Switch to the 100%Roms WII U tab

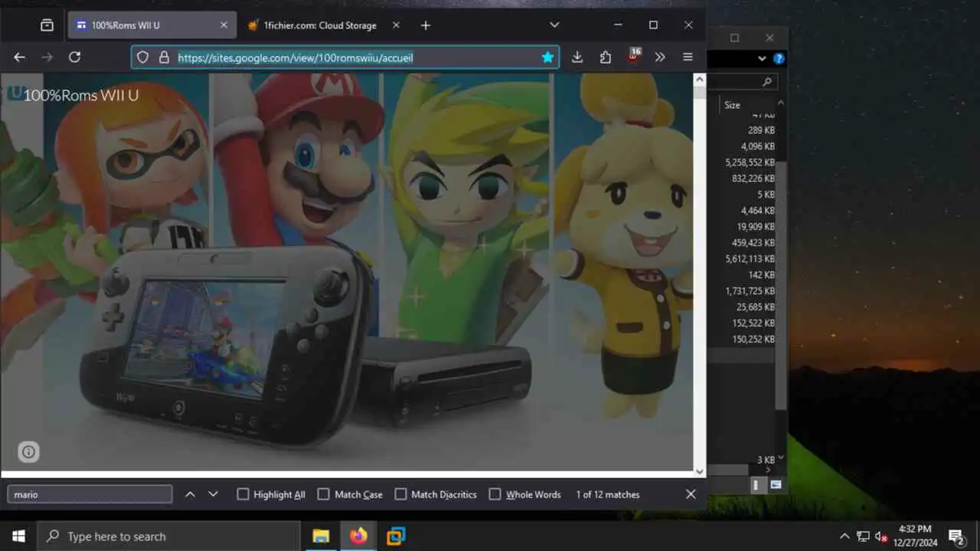click(151, 25)
